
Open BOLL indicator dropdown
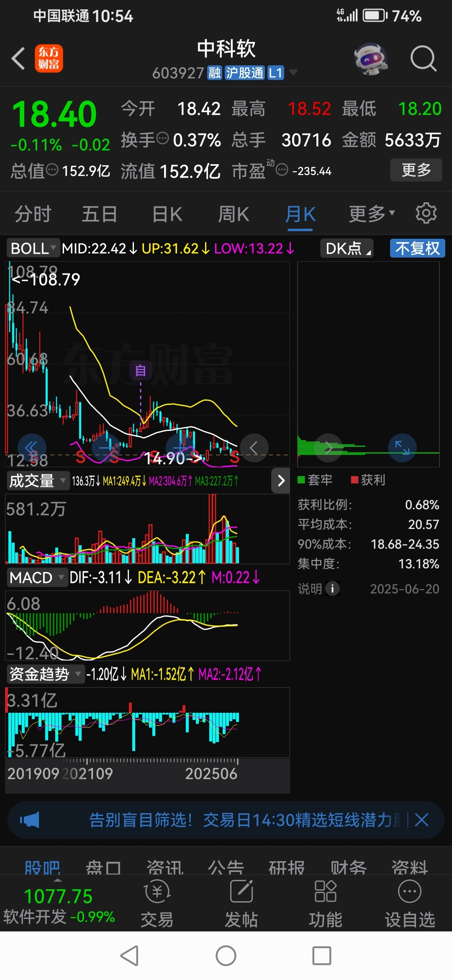(33, 248)
